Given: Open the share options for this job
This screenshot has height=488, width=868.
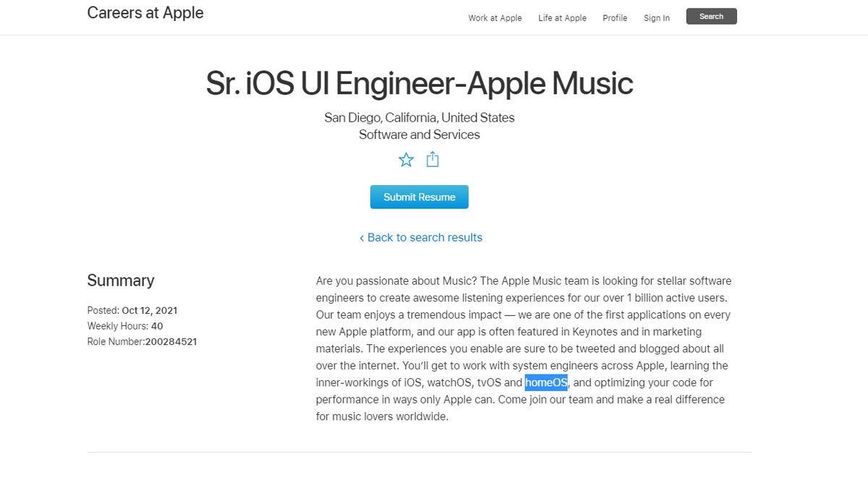Looking at the screenshot, I should pyautogui.click(x=433, y=159).
